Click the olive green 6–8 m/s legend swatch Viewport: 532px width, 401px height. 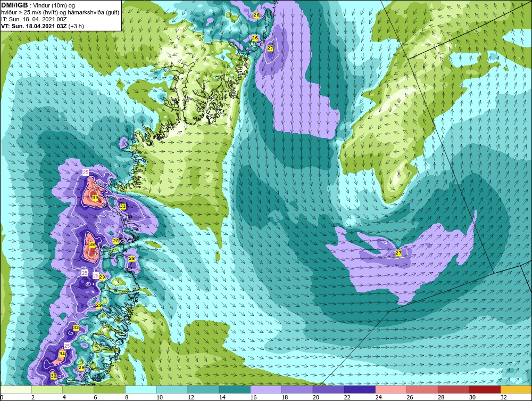click(x=110, y=389)
